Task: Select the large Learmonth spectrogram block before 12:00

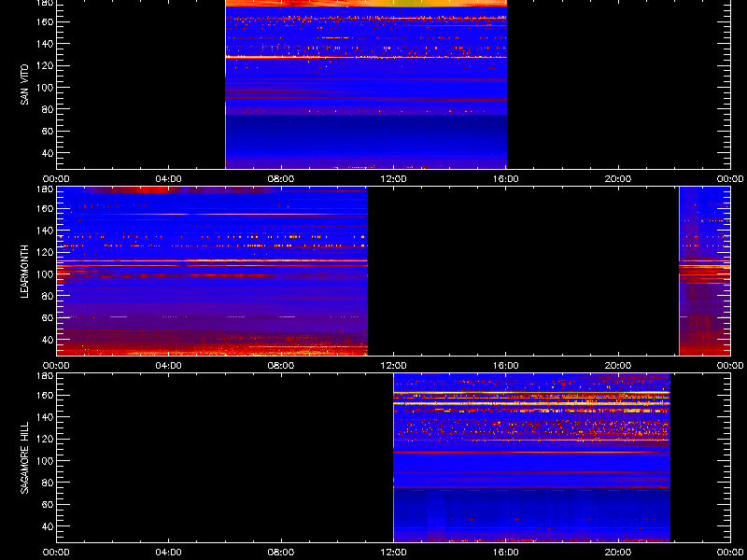Action: [x=212, y=271]
